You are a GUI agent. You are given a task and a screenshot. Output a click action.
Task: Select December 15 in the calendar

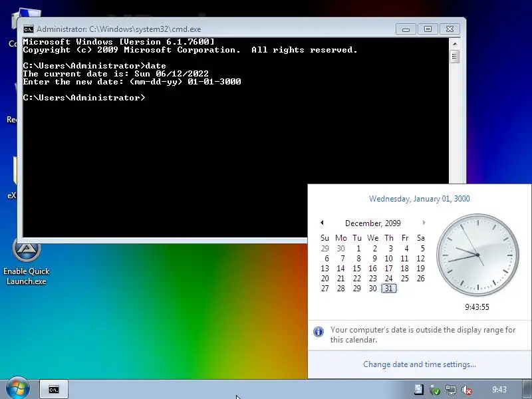pyautogui.click(x=357, y=269)
